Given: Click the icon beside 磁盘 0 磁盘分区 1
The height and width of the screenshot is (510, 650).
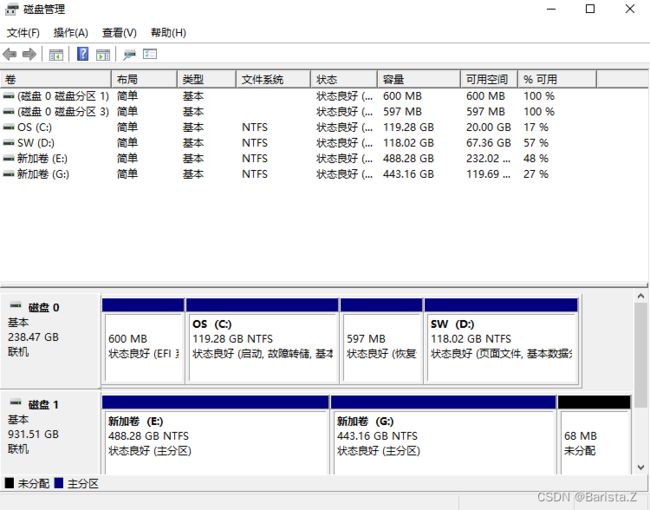Looking at the screenshot, I should (x=9, y=96).
